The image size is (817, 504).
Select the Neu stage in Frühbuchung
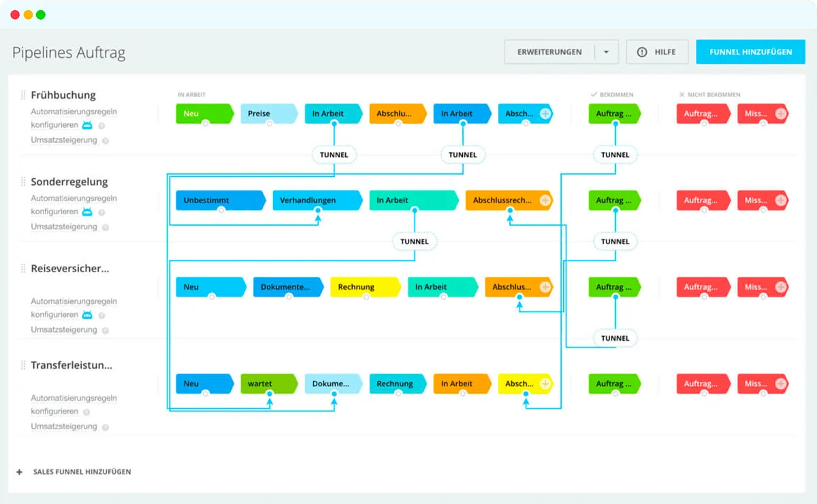pyautogui.click(x=204, y=114)
